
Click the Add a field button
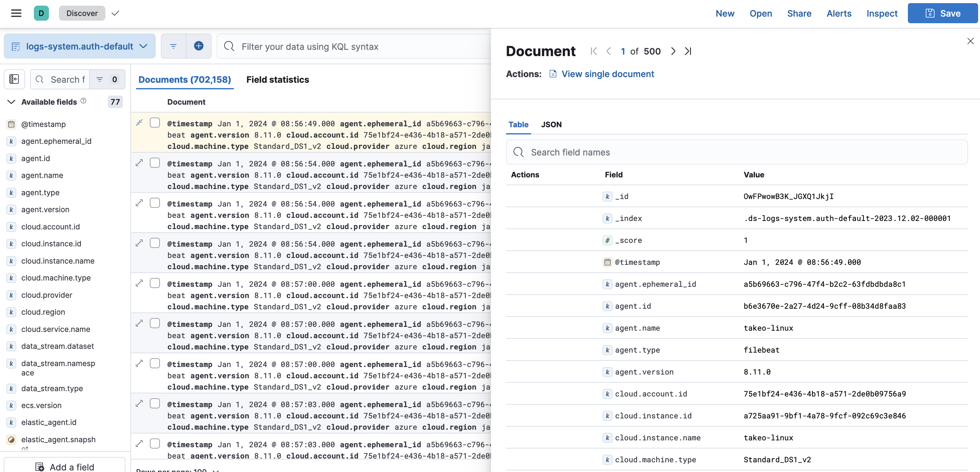(65, 467)
